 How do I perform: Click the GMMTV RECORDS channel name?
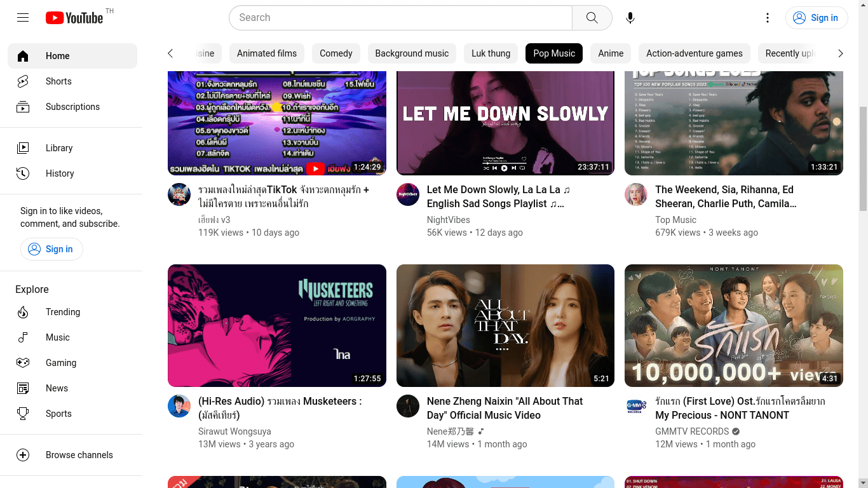tap(692, 431)
